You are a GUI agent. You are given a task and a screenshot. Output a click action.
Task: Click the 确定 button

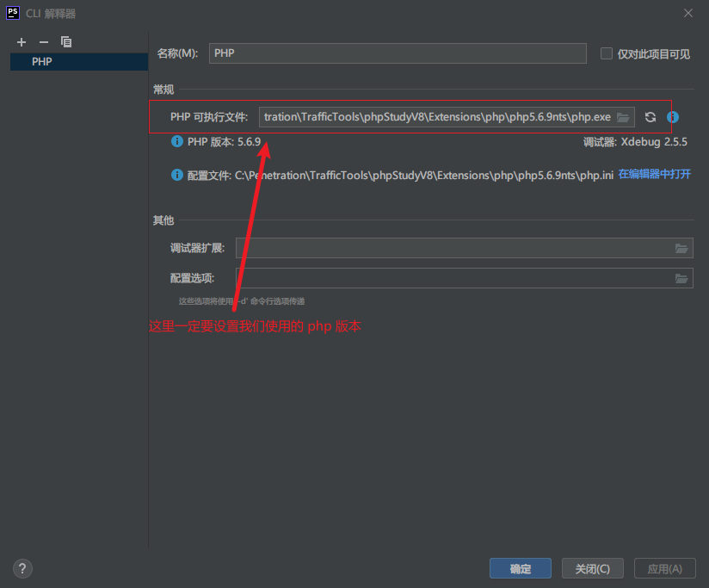pyautogui.click(x=521, y=568)
